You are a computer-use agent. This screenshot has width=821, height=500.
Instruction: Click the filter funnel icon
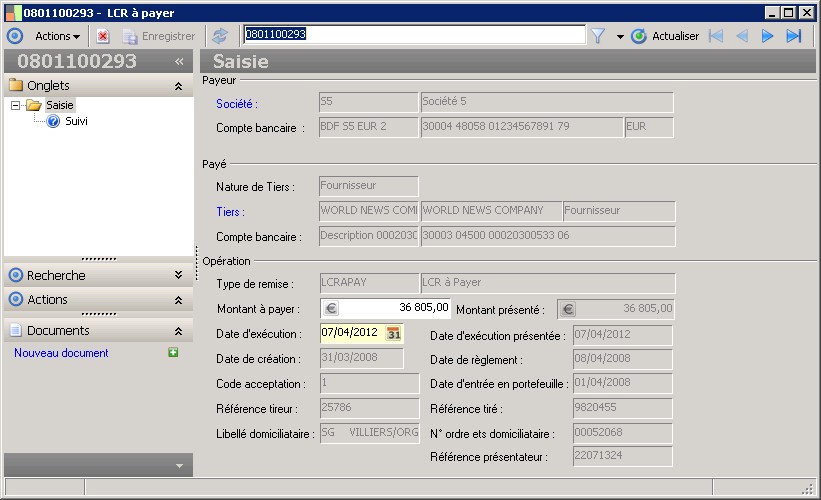[598, 36]
